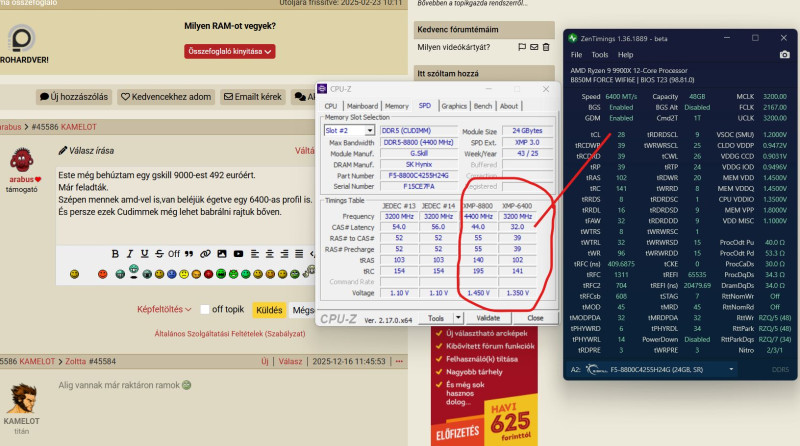Click Kedvencekhez adom button
Image resolution: width=800 pixels, height=446 pixels.
pos(166,97)
